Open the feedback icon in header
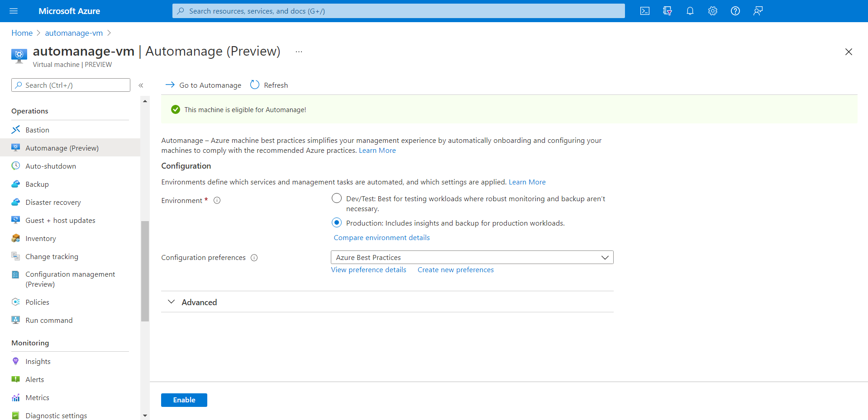 coord(758,11)
